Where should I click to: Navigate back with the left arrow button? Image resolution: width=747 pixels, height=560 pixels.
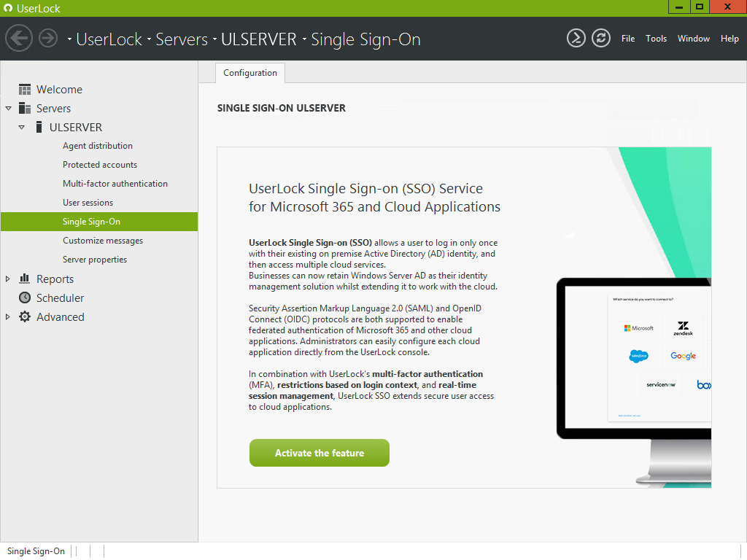(19, 38)
